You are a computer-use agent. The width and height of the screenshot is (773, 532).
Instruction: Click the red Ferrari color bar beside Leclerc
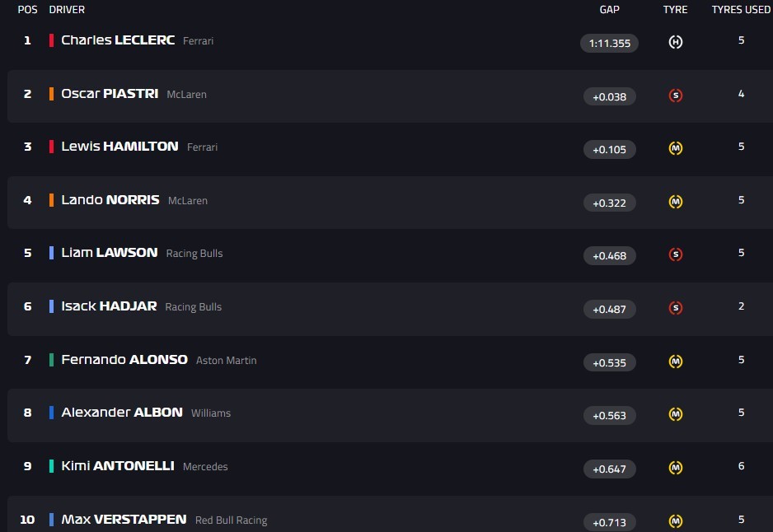(x=52, y=40)
